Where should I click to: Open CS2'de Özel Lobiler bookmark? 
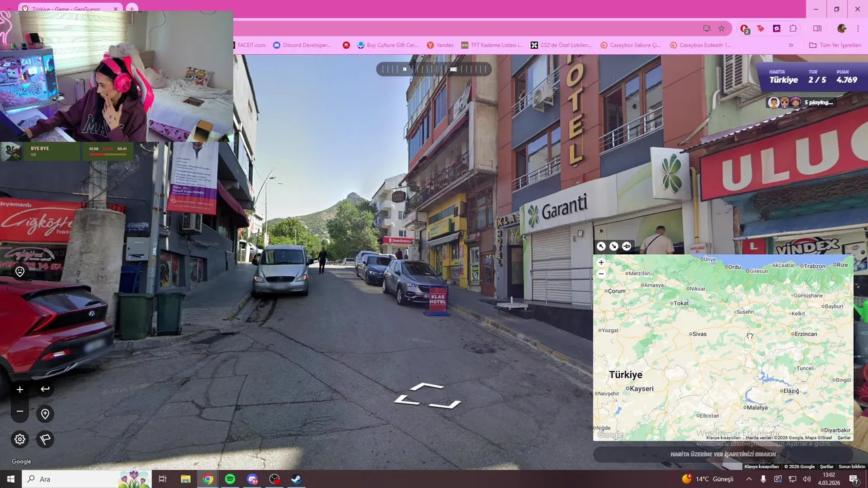(561, 45)
